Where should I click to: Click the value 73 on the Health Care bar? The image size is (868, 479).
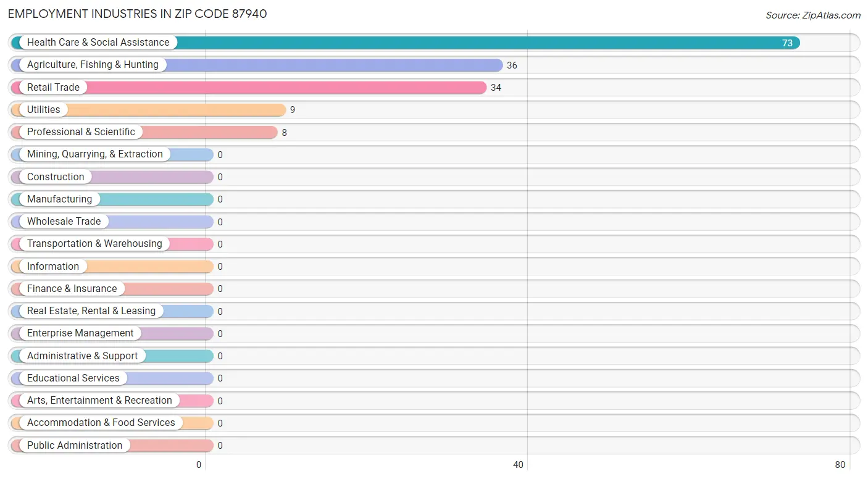tap(787, 43)
